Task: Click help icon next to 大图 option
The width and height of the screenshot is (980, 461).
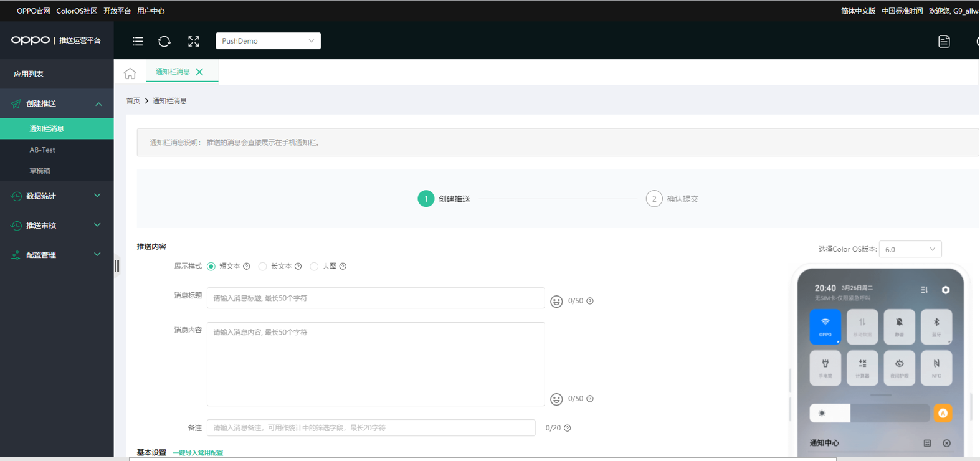Action: [x=343, y=267]
